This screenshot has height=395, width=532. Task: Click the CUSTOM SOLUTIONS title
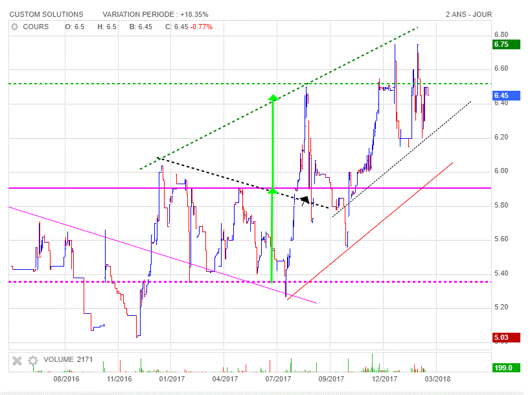(x=46, y=15)
